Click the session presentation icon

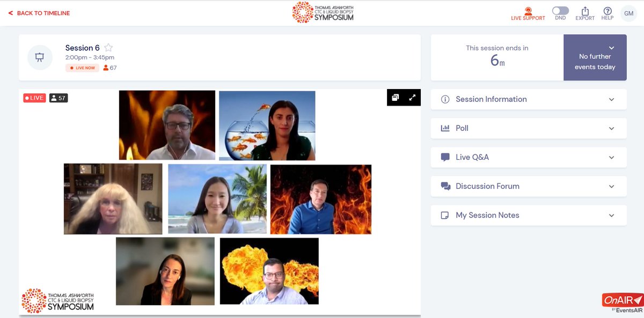40,57
